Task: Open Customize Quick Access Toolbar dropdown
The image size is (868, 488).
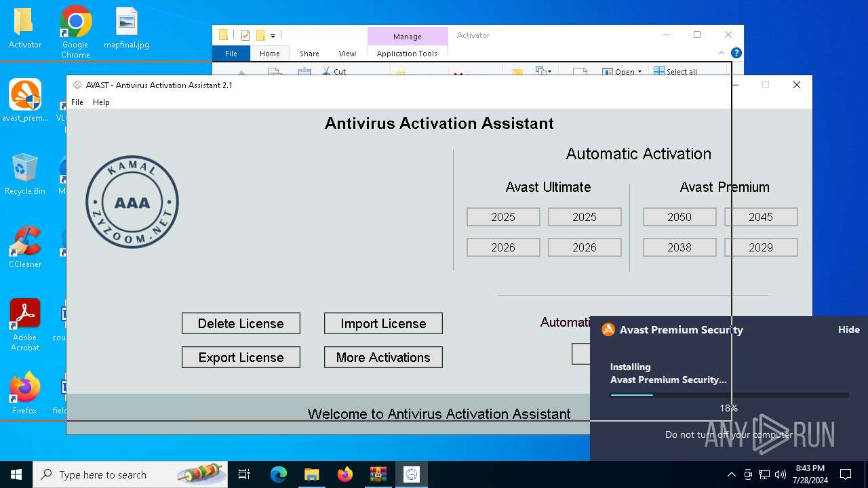Action: 273,35
